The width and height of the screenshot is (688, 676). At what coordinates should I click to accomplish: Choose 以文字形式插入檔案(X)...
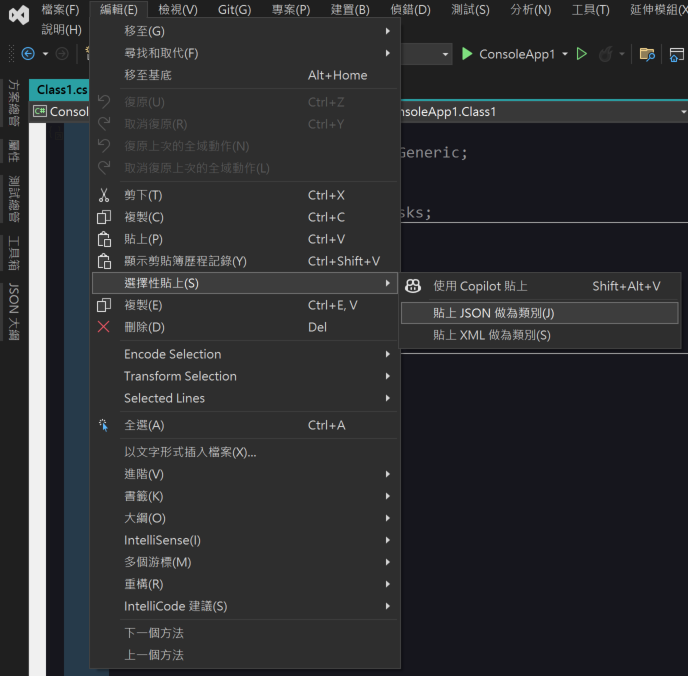[245, 452]
